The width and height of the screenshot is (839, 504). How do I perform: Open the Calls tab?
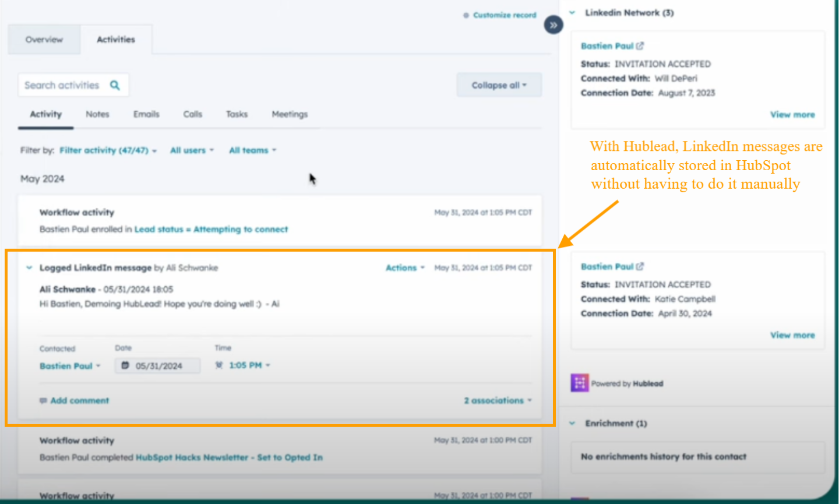coord(193,114)
